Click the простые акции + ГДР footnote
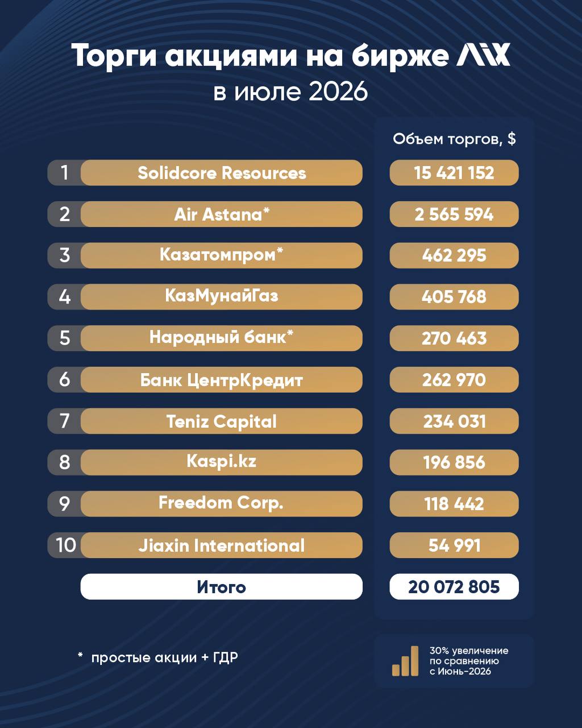The image size is (582, 728). (x=158, y=657)
